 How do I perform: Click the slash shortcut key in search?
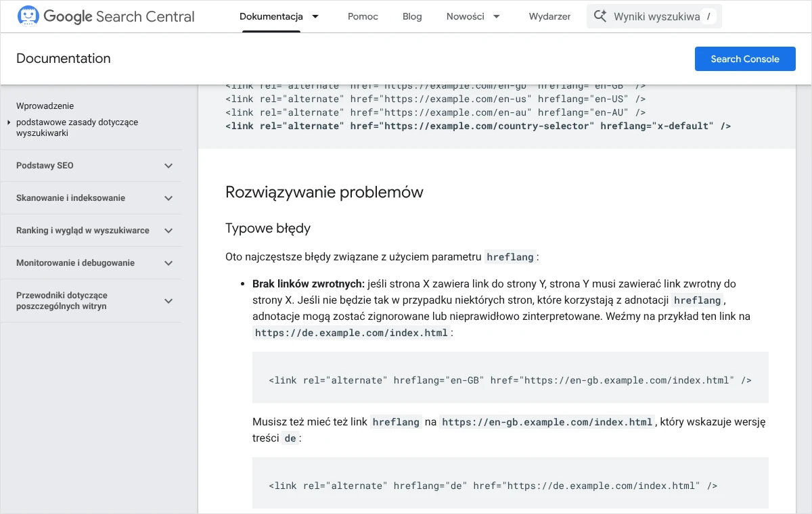[708, 16]
